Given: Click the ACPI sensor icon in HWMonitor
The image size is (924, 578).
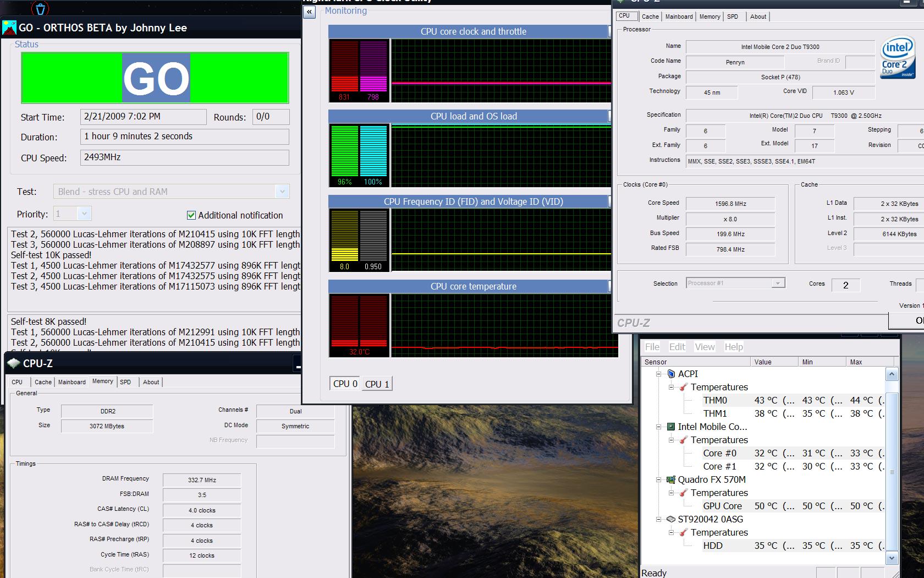Looking at the screenshot, I should tap(671, 374).
